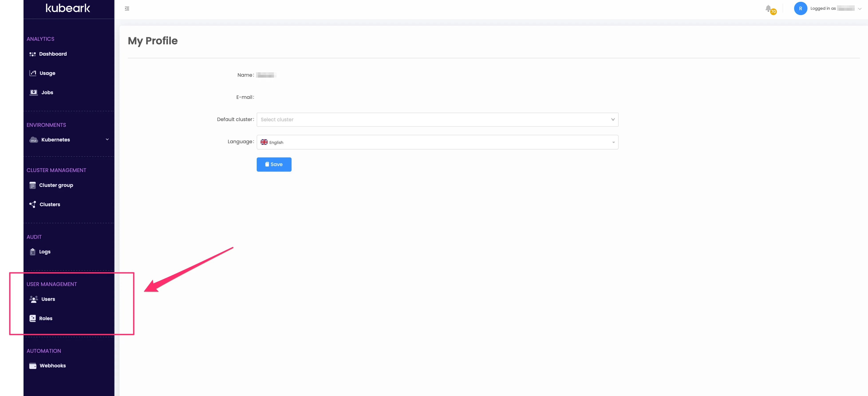
Task: Open the Logged in as user menu chevron
Action: 860,9
